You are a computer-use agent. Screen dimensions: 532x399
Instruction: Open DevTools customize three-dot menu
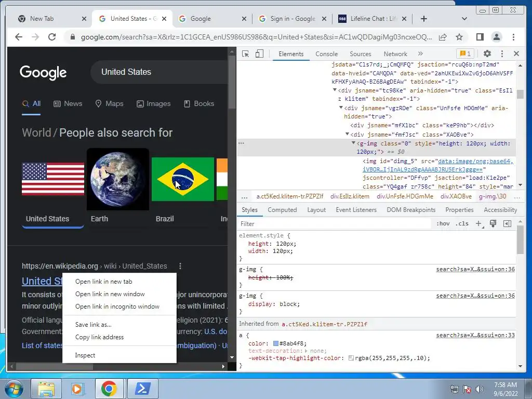click(502, 54)
